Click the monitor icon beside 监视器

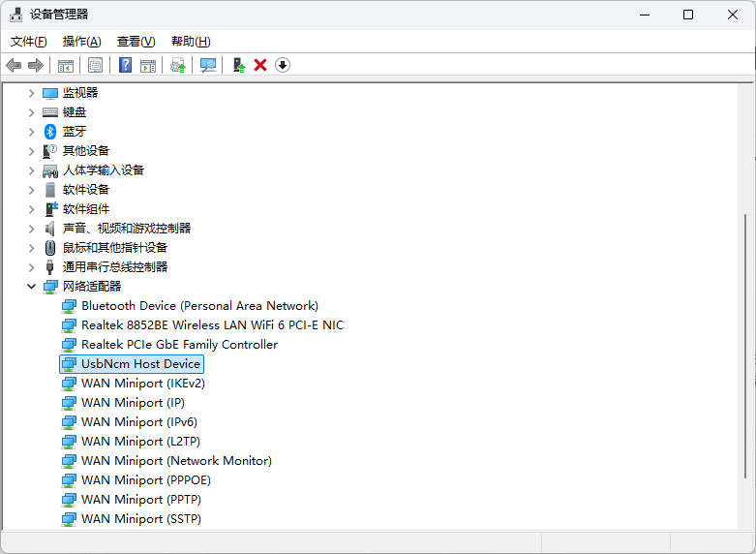[x=50, y=93]
